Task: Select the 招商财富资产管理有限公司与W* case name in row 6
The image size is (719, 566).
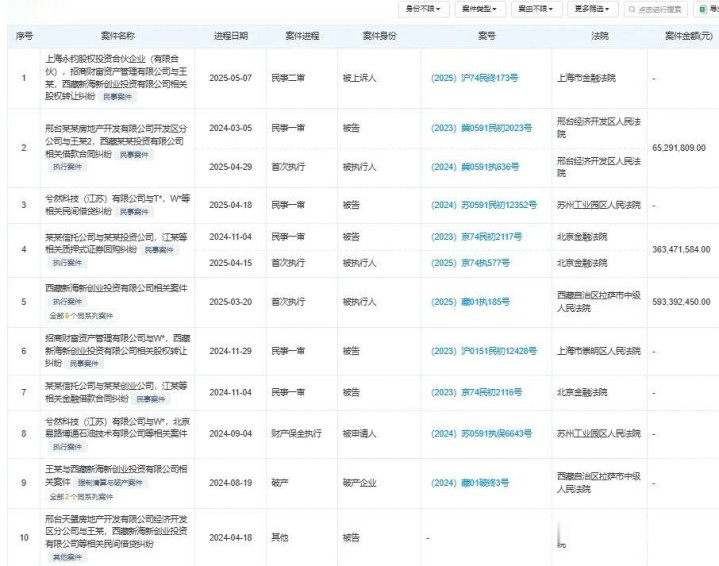Action: [117, 350]
